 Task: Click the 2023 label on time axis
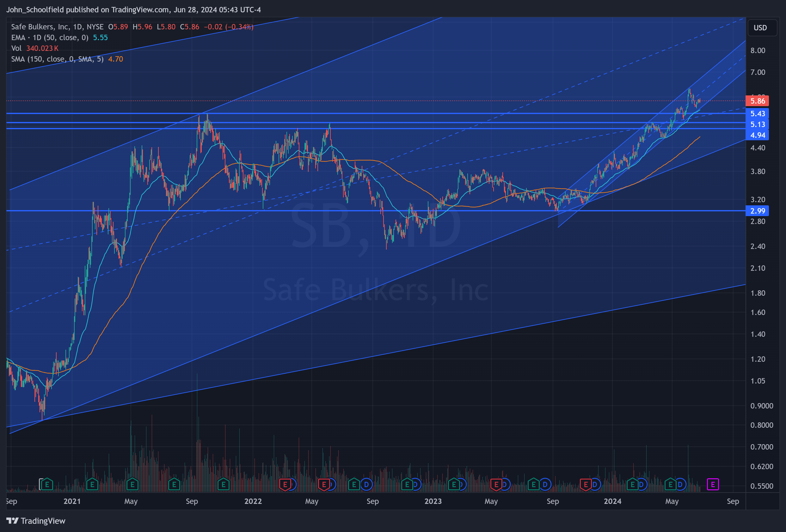(433, 501)
